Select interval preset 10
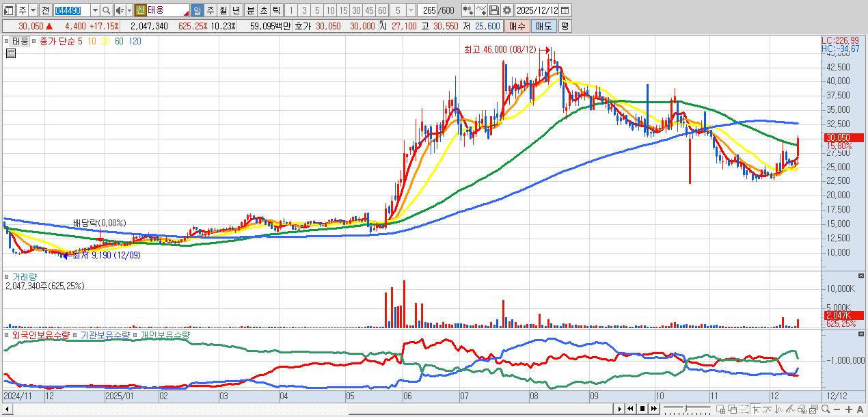This screenshot has height=417, width=868. 330,10
